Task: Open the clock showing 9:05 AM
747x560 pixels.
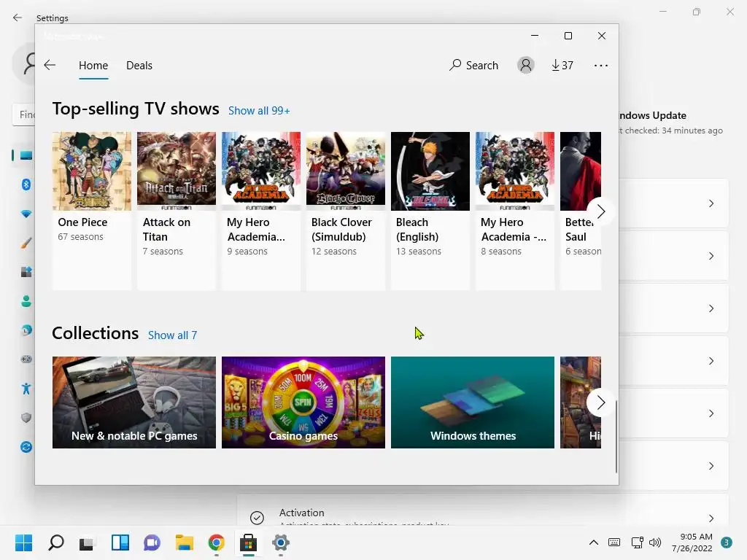Action: click(x=692, y=542)
